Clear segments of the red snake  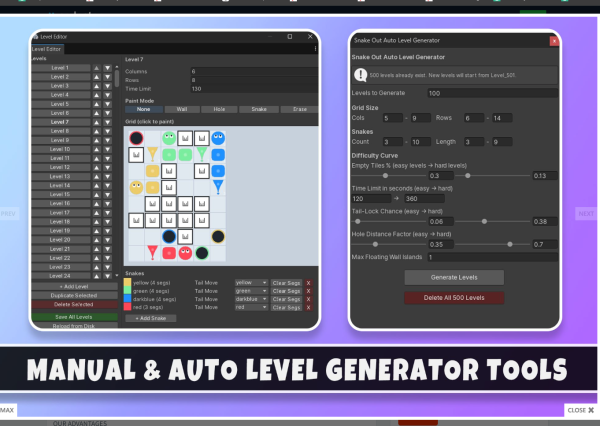(x=286, y=307)
